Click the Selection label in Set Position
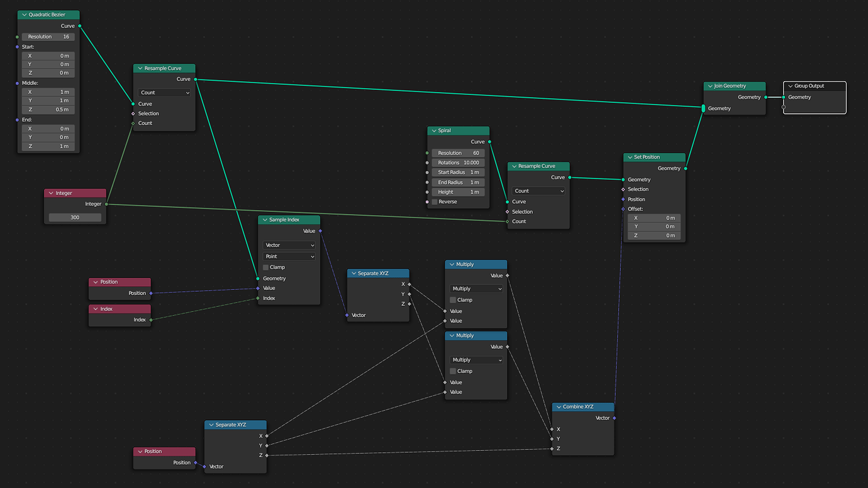 click(638, 189)
